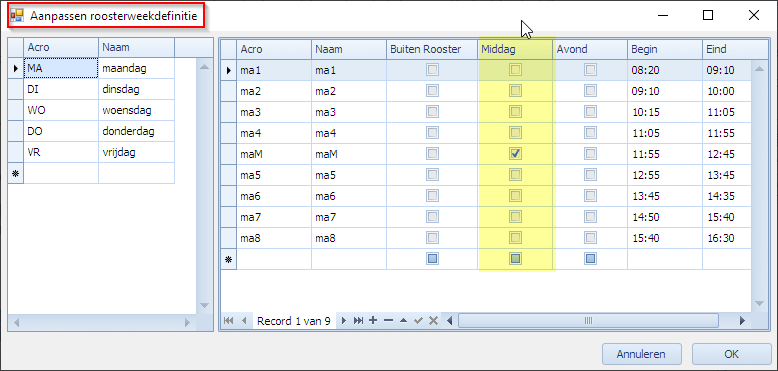Delete record with minus icon
The image size is (778, 371).
389,320
